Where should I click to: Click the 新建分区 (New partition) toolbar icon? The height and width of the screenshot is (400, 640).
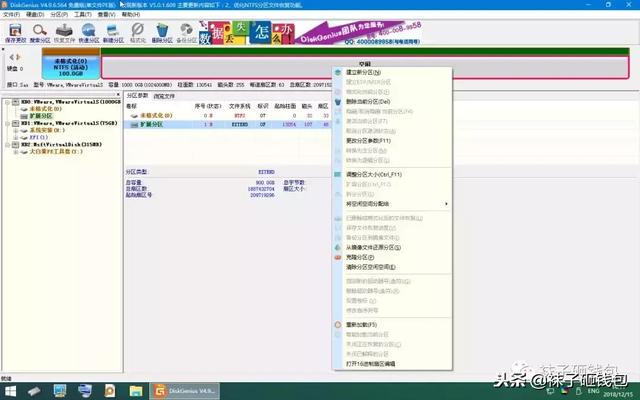(x=113, y=30)
